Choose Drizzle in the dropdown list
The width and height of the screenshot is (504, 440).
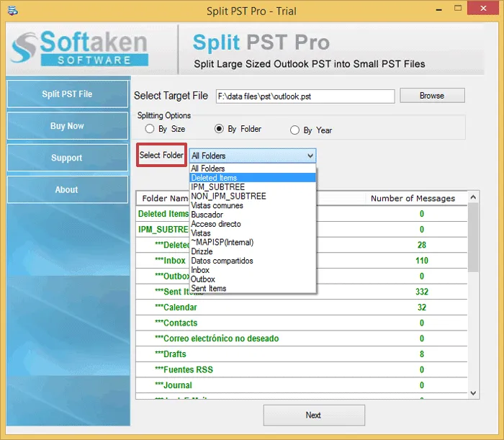(253, 251)
